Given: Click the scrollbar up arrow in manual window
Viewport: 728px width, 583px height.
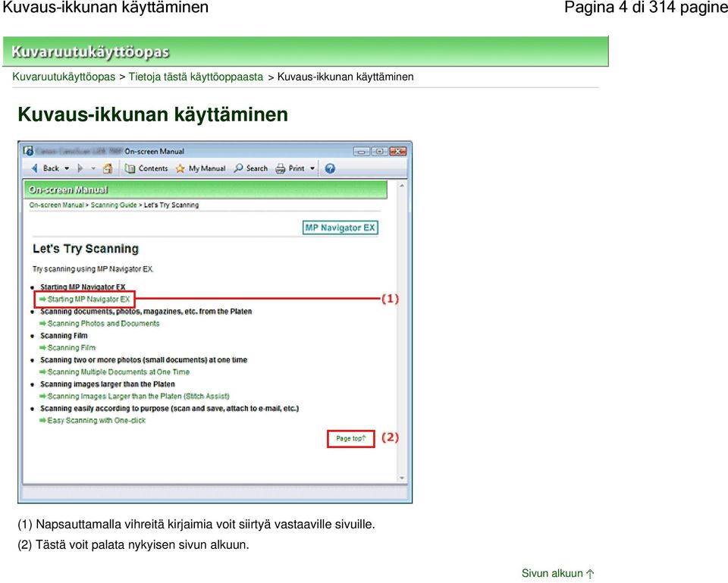Looking at the screenshot, I should point(402,186).
